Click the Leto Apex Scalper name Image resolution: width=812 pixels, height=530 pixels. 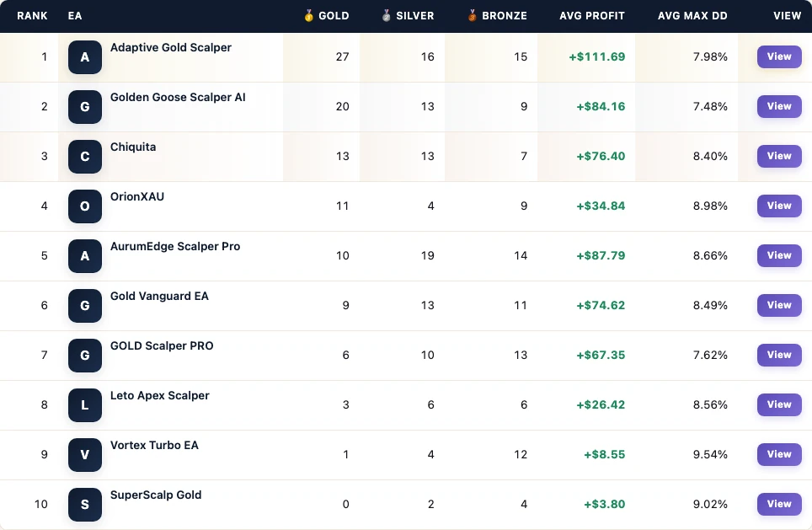159,396
